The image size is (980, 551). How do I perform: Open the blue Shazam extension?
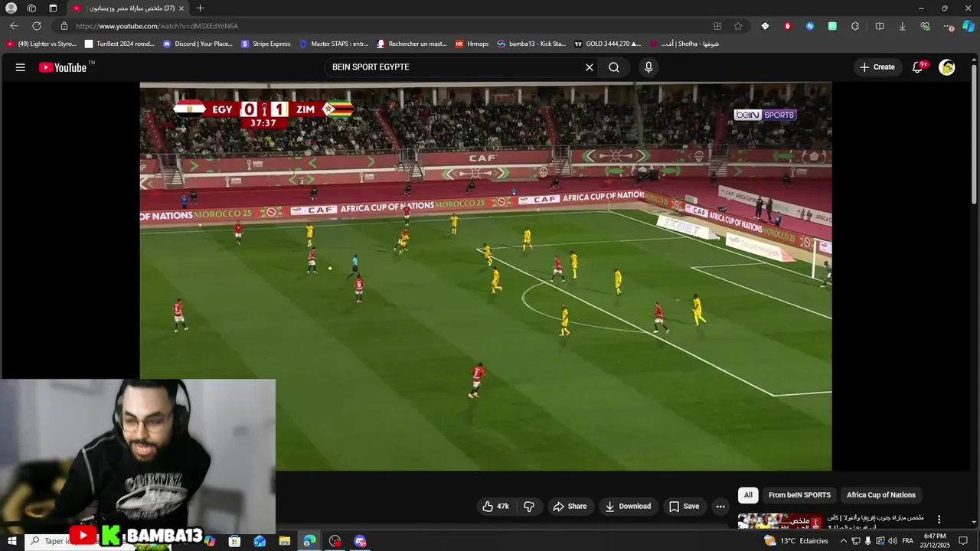point(810,26)
